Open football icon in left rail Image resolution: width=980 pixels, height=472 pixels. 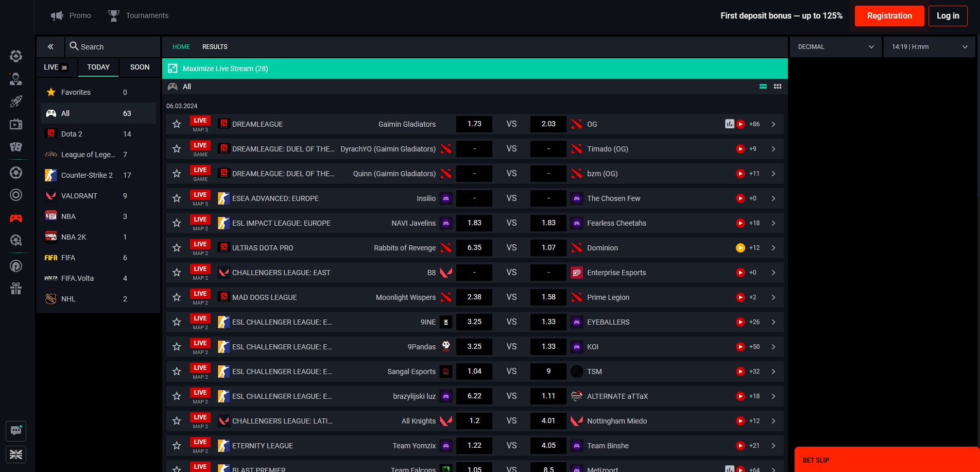pos(16,173)
